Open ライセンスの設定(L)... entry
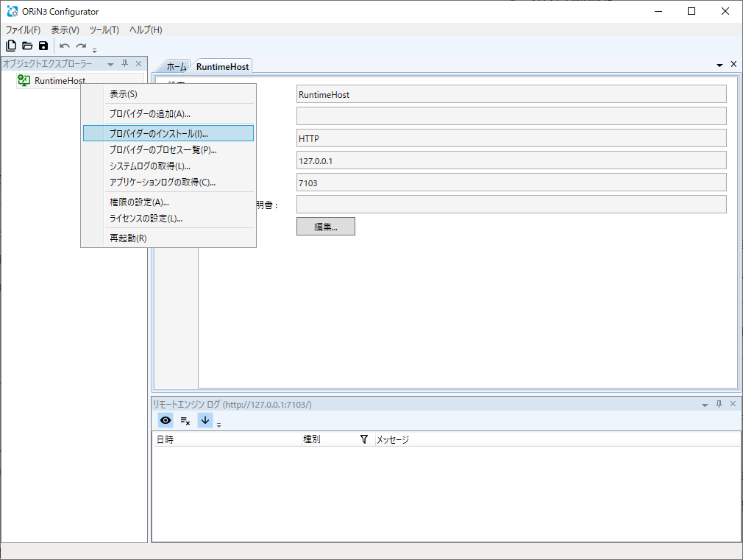The image size is (743, 560). coord(168,218)
